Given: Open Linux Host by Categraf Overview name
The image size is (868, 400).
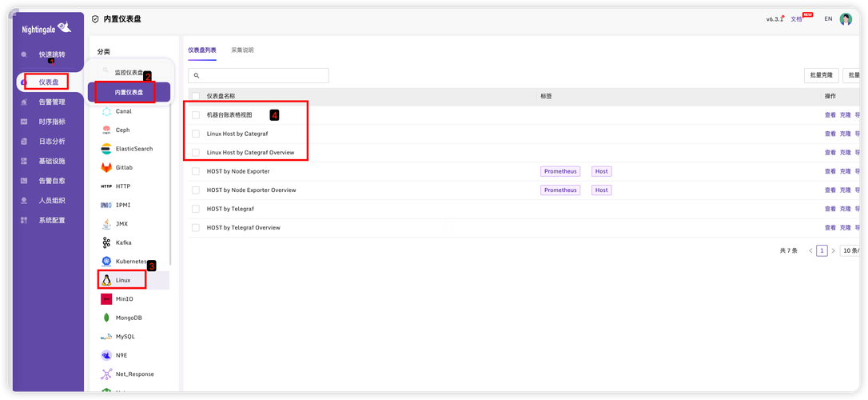Looking at the screenshot, I should pyautogui.click(x=250, y=152).
